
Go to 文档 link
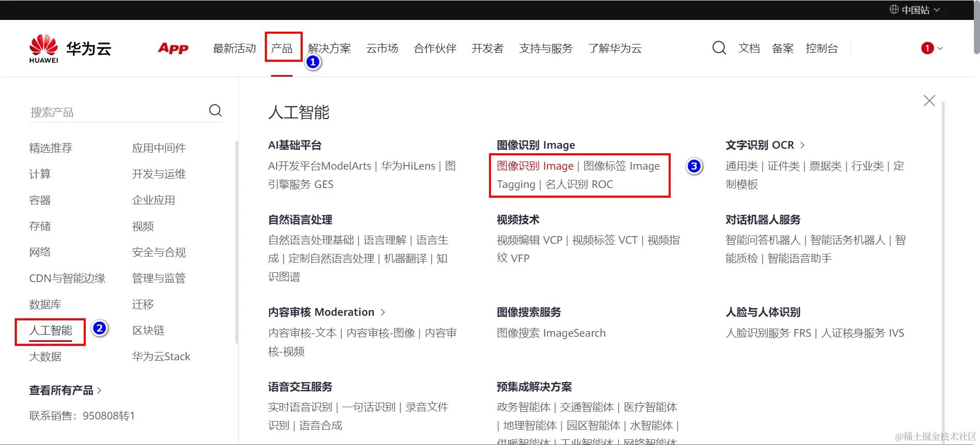click(749, 49)
